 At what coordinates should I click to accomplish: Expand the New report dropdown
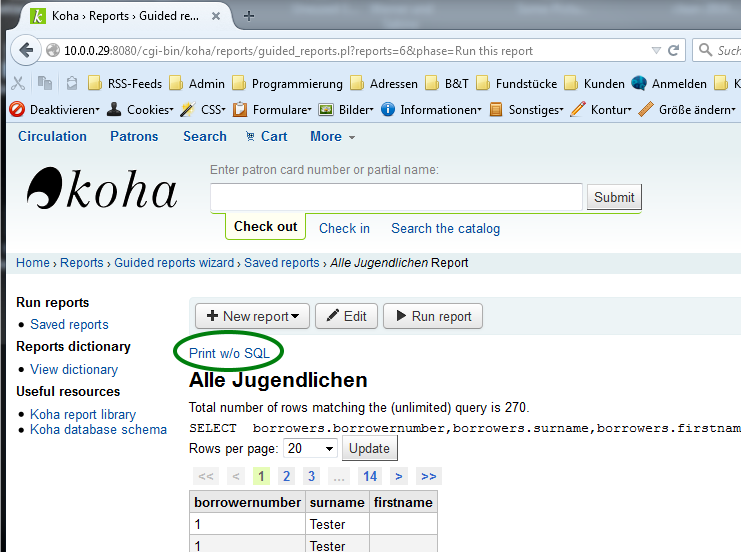(x=252, y=316)
